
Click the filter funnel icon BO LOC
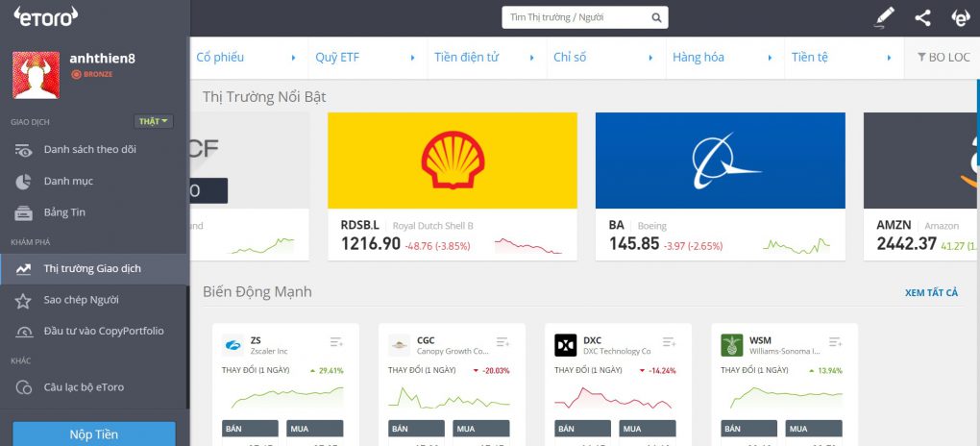(x=921, y=58)
